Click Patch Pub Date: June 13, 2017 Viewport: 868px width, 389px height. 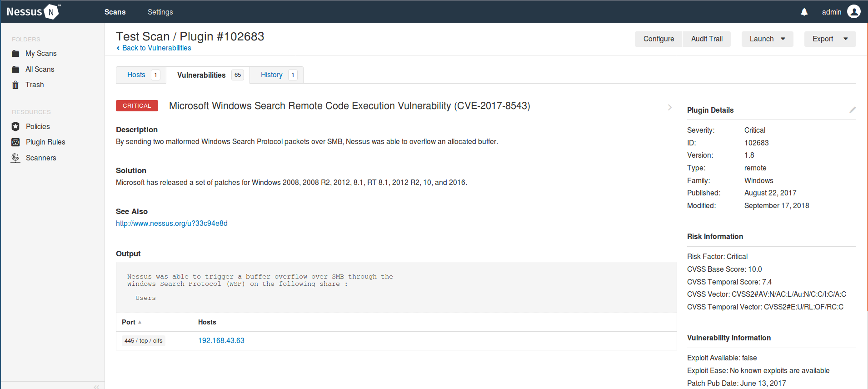737,384
